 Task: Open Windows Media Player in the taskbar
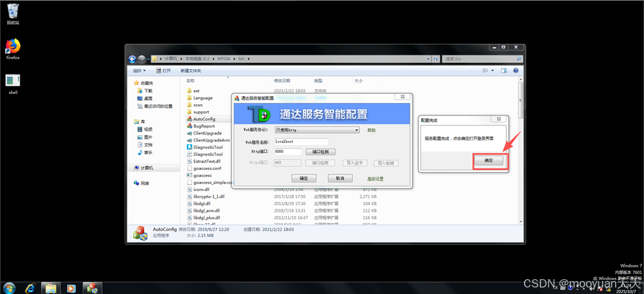point(71,288)
